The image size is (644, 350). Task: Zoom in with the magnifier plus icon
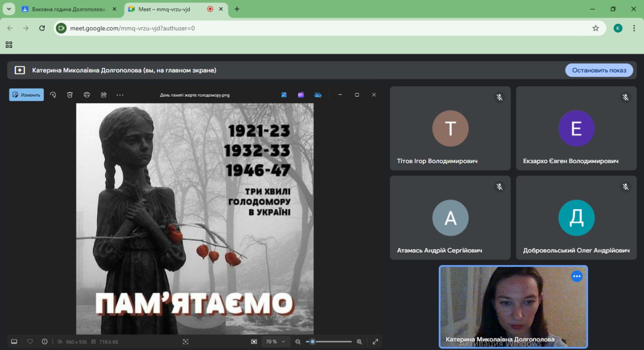click(359, 341)
